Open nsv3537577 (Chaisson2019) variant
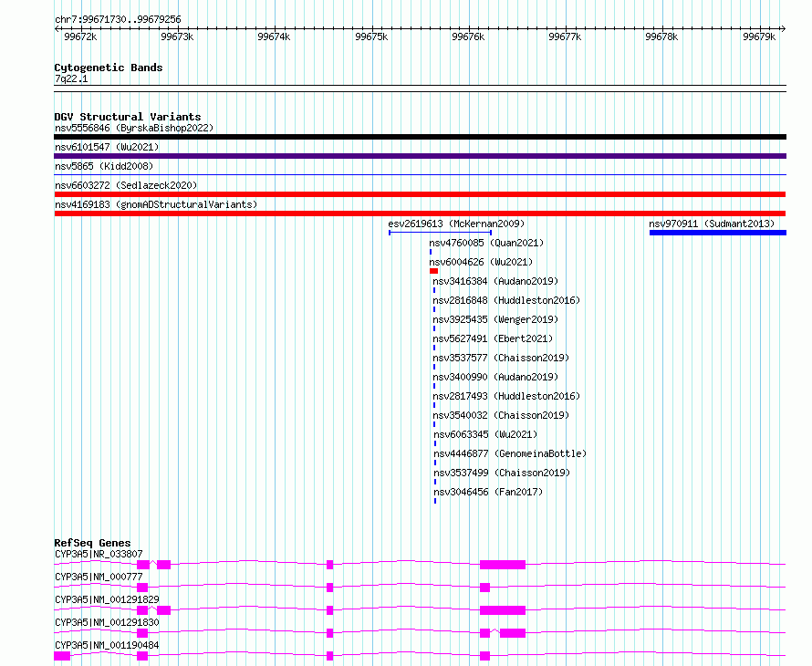The width and height of the screenshot is (812, 666). (x=501, y=358)
